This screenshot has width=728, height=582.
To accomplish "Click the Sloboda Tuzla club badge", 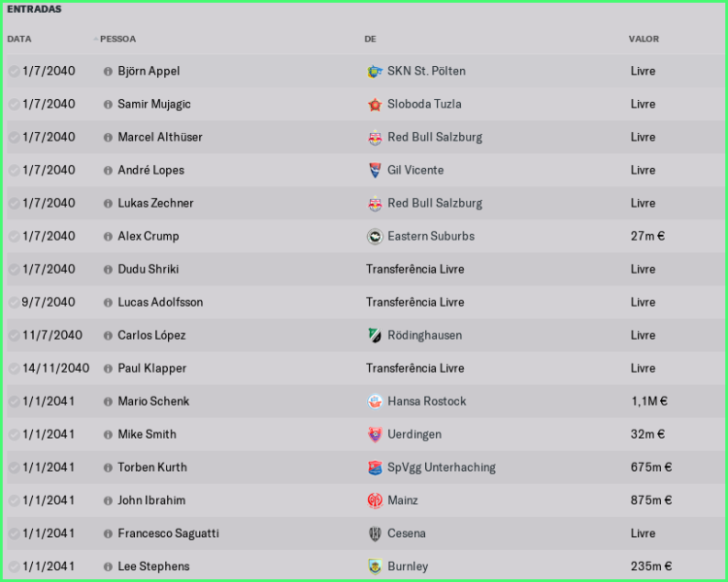I will (x=375, y=104).
